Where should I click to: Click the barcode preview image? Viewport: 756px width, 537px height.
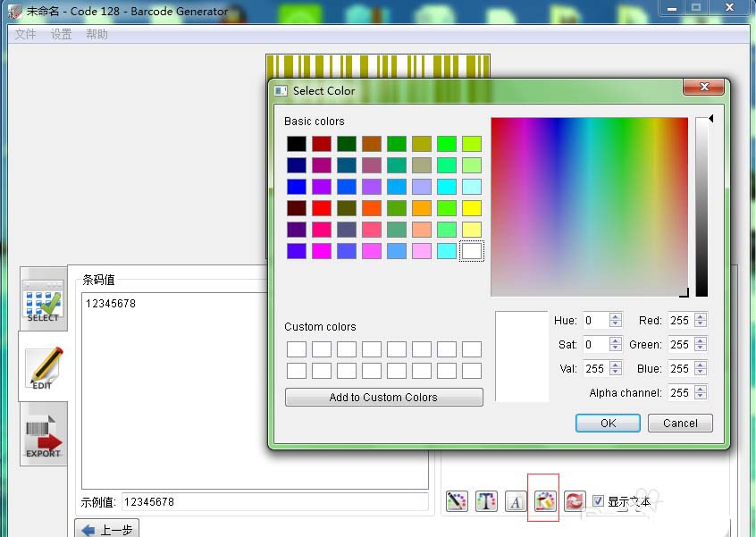[378, 66]
